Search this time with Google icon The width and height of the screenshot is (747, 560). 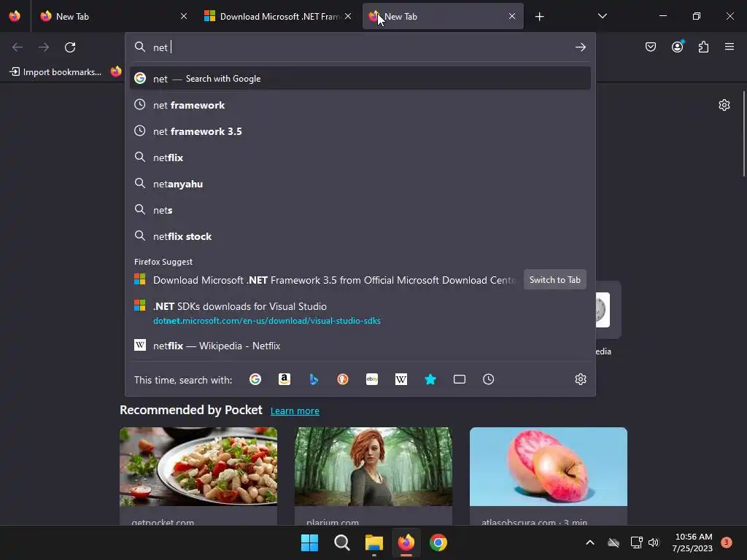tap(255, 379)
